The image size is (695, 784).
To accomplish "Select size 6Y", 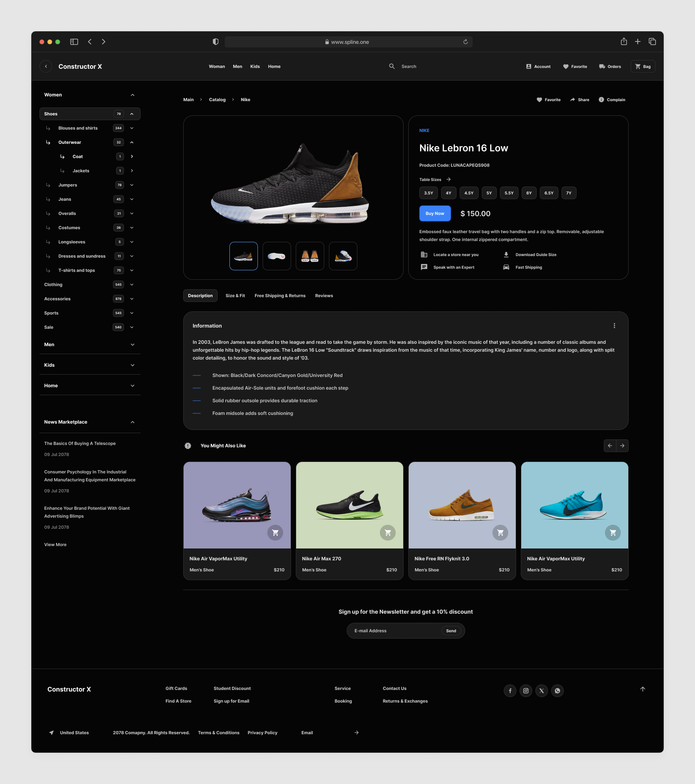I will click(x=529, y=193).
